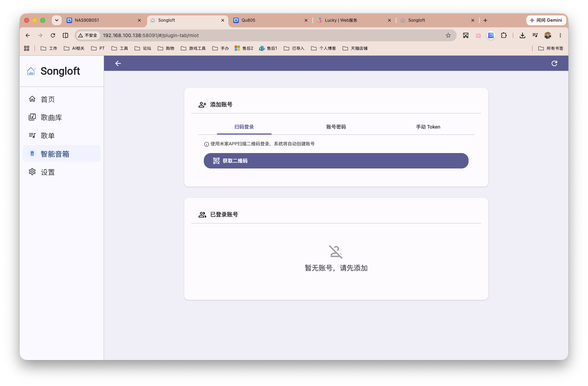Click the browser forward button
Viewport: 588px width, 386px height.
click(x=40, y=35)
